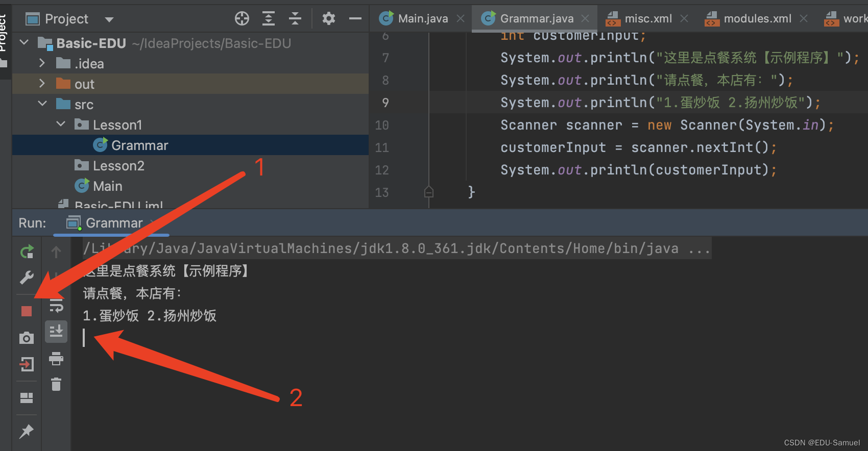Click the println line with '请点餐' on line 8

(646, 80)
